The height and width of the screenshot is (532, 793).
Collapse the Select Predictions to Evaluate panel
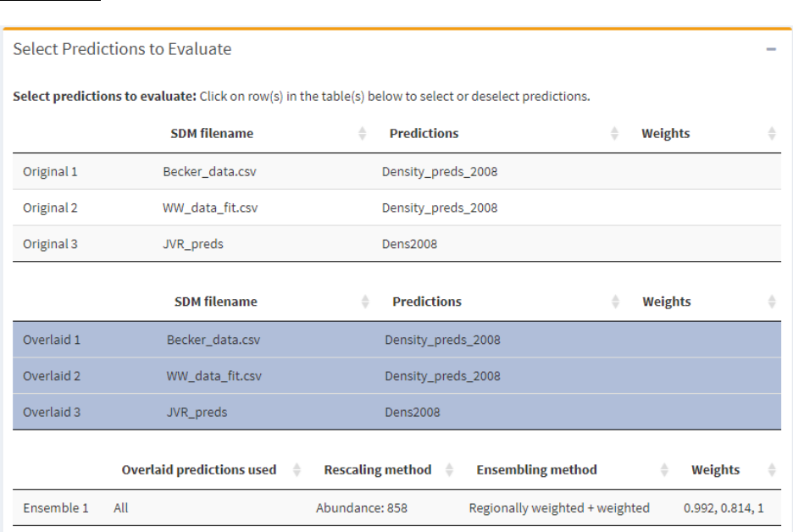pos(771,49)
